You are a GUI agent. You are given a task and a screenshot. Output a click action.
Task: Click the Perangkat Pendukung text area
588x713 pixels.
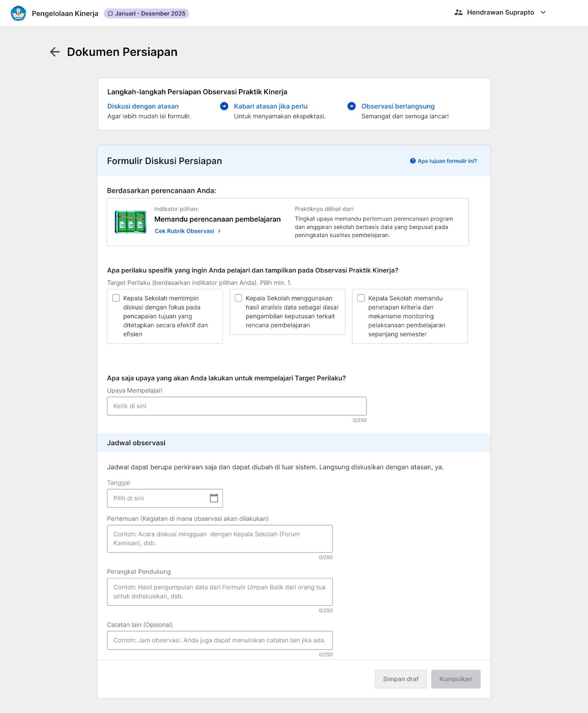[x=220, y=592]
